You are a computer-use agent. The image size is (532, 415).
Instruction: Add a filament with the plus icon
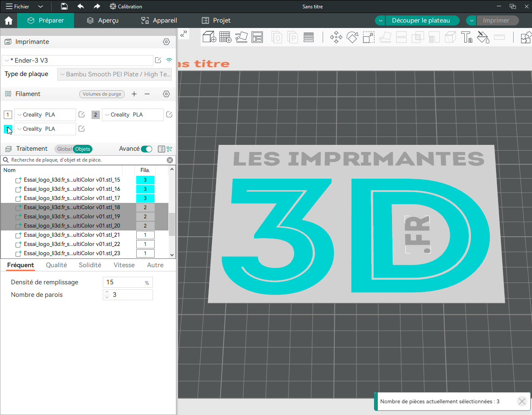coord(134,94)
